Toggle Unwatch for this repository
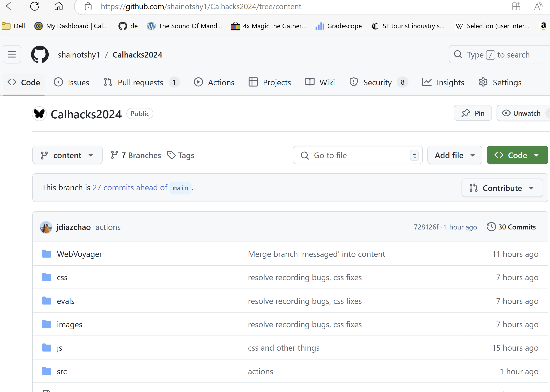 coord(521,113)
